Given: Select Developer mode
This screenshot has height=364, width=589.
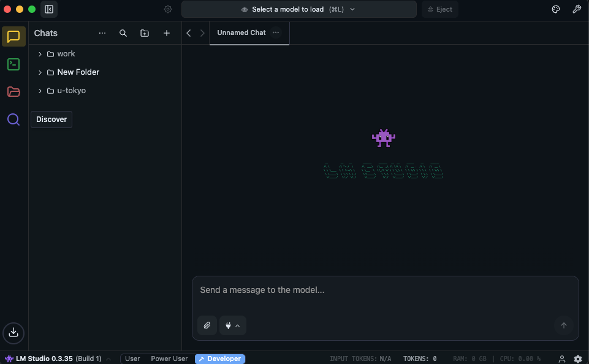Looking at the screenshot, I should click(x=220, y=358).
